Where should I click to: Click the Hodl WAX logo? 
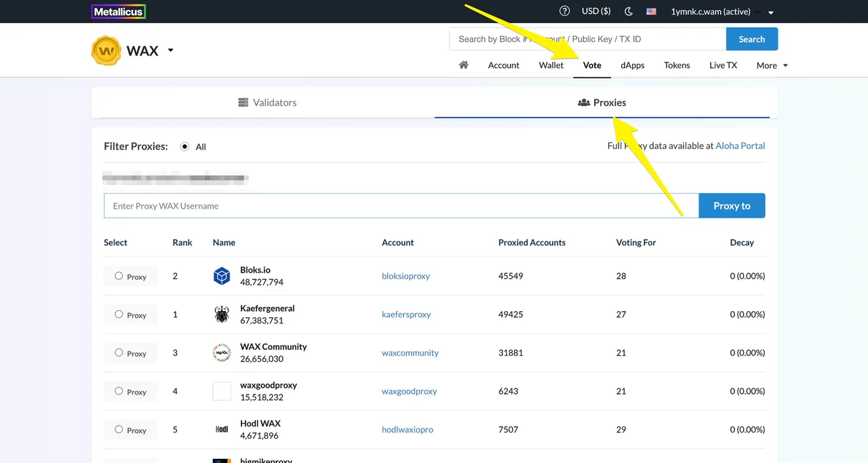222,429
